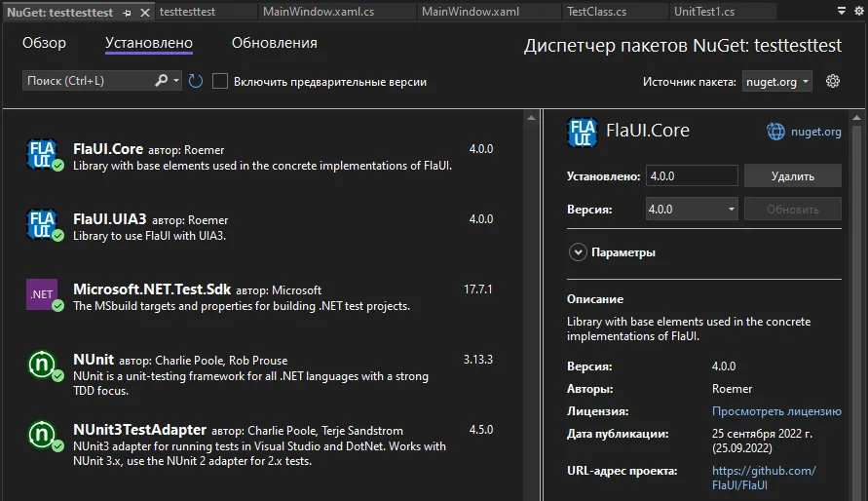The height and width of the screenshot is (501, 868).
Task: Click the NUnit3TestAdapter package icon
Action: pos(44,436)
